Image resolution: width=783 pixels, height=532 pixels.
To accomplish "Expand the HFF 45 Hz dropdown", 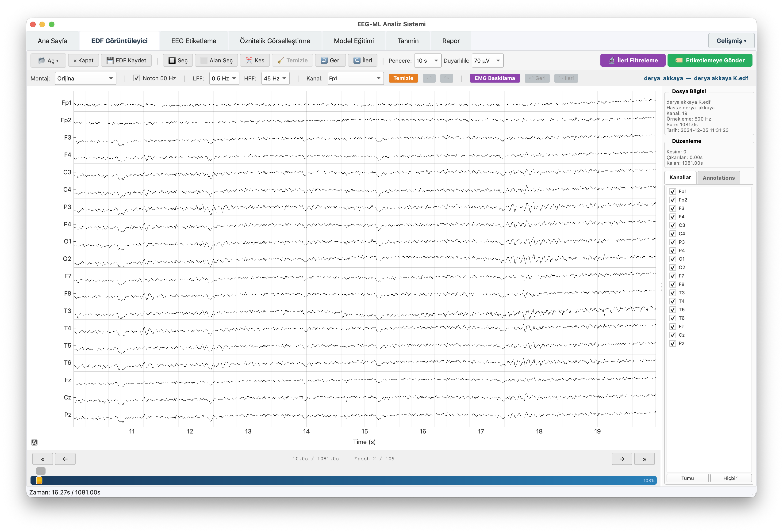I will (x=275, y=78).
